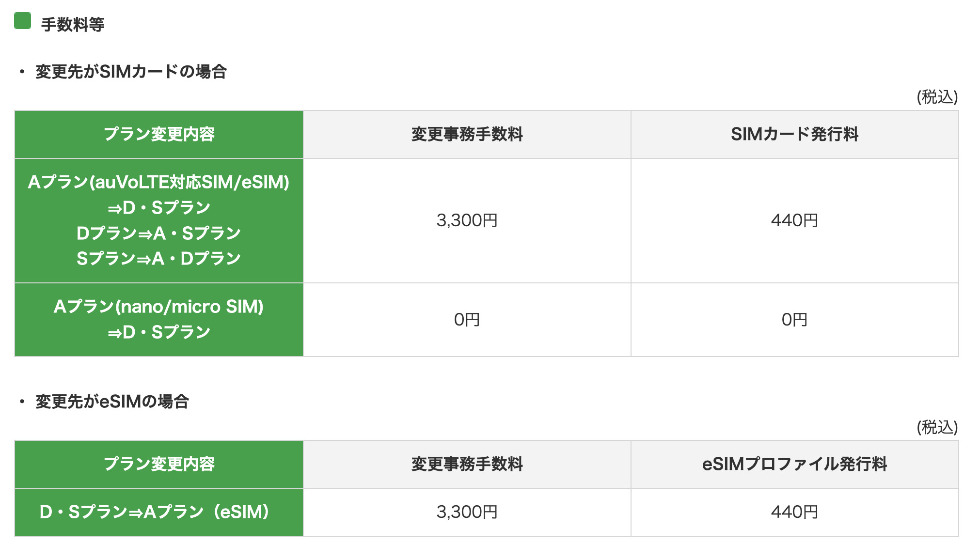
Task: Click the Dプラン⇒A・Sプラン line
Action: (x=159, y=233)
